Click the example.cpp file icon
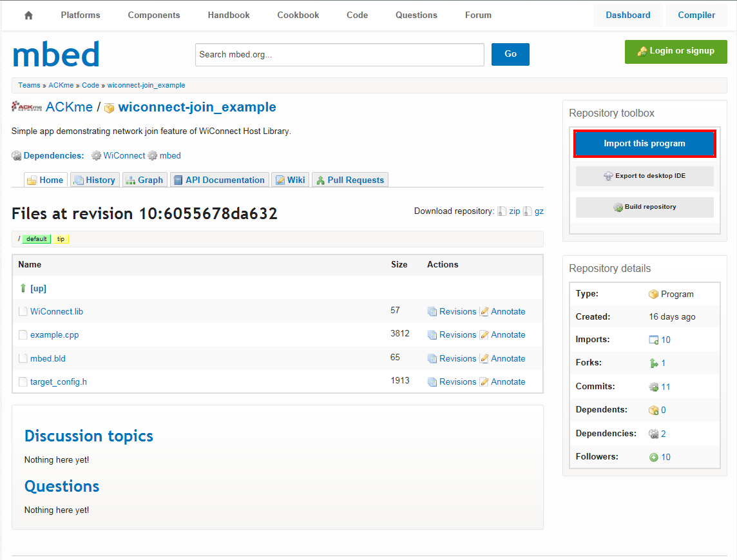737x560 pixels. coord(23,335)
